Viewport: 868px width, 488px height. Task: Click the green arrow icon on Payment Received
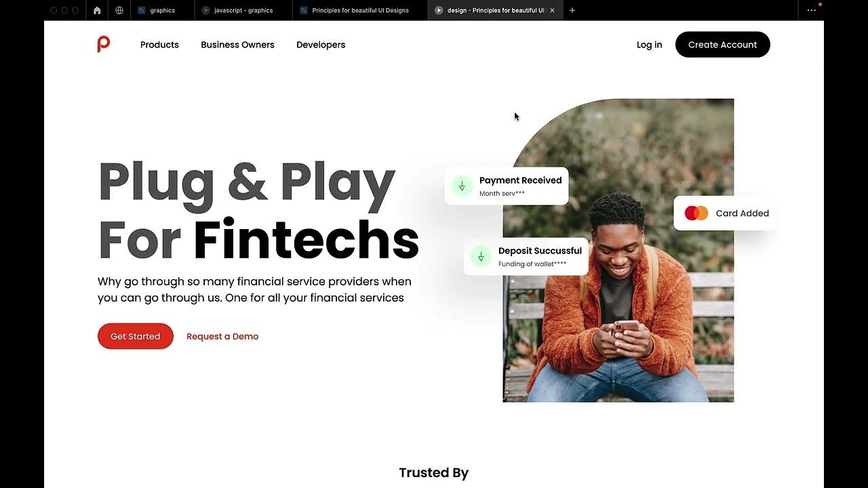(462, 186)
